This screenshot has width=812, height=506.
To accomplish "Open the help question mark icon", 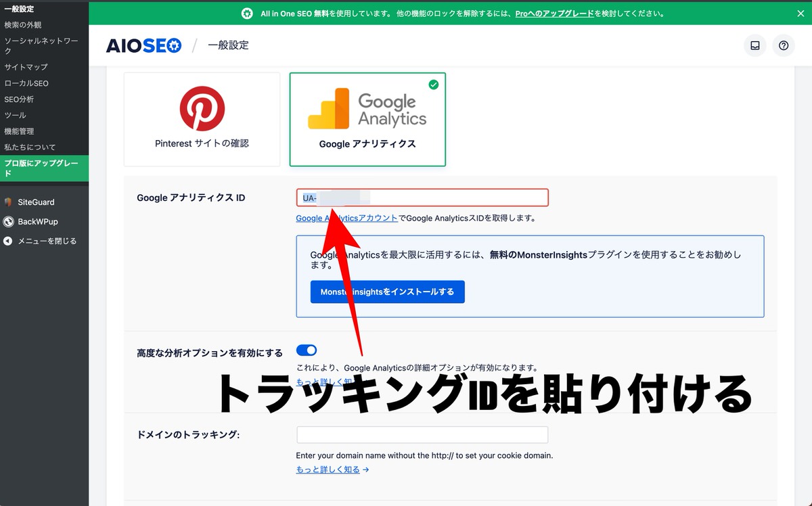I will (x=784, y=45).
